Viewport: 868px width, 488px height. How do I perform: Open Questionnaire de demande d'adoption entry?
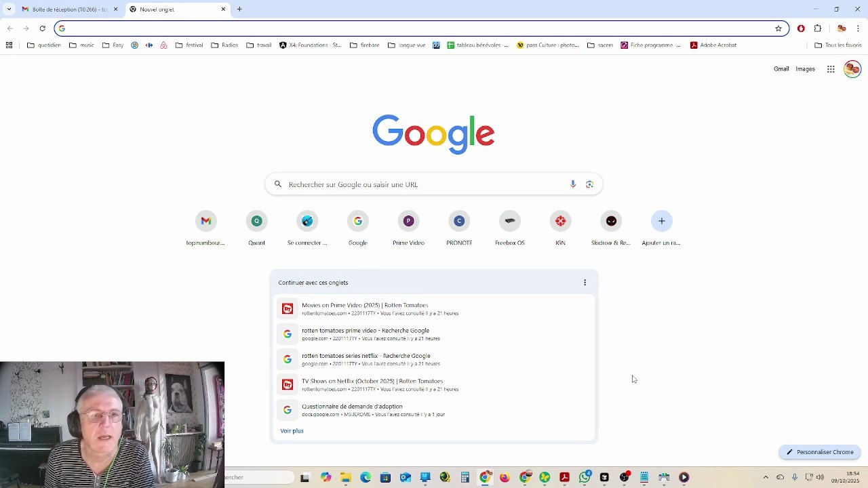[434, 410]
